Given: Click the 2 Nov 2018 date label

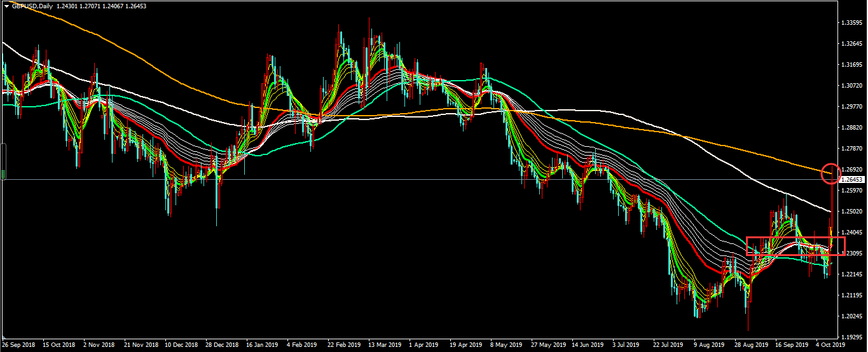Looking at the screenshot, I should click(x=98, y=346).
